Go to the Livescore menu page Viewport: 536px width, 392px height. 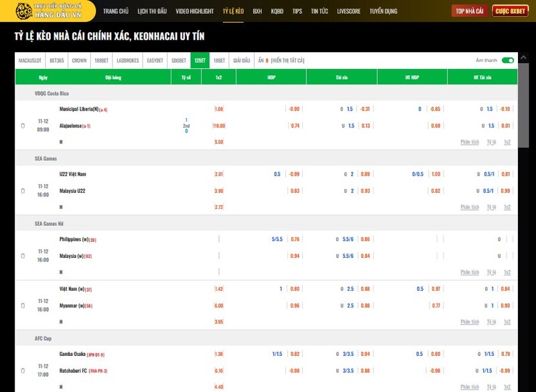click(x=348, y=11)
